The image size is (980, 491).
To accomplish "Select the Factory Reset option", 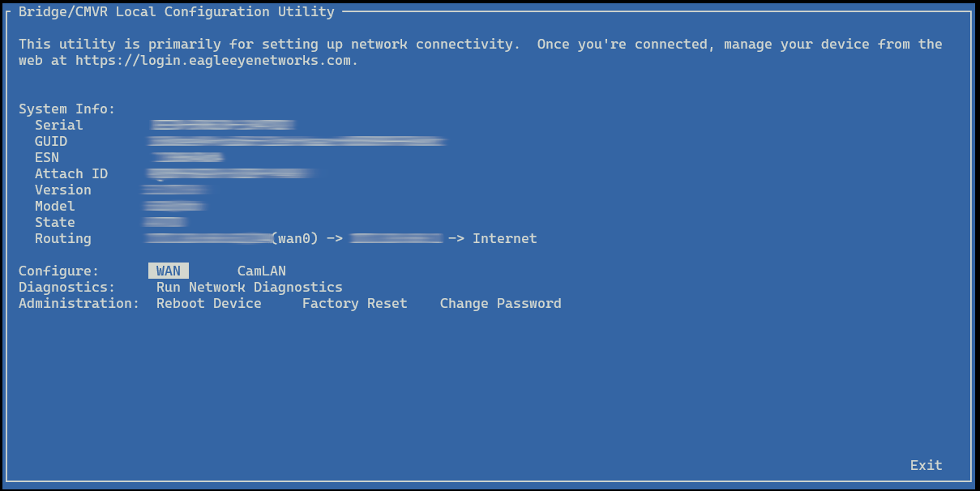I will (x=355, y=303).
